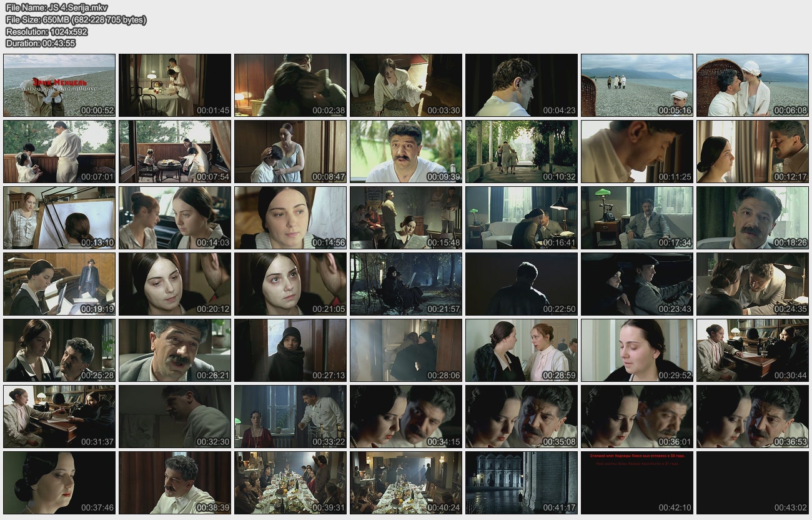This screenshot has width=812, height=520.
Task: Click the thumbnail timestamped 00:22:50
Action: tap(521, 284)
